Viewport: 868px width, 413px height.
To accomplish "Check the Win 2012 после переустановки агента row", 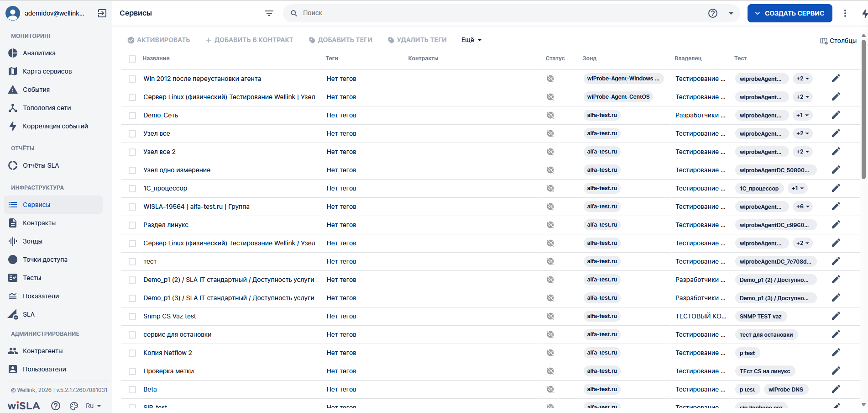I will tap(132, 79).
